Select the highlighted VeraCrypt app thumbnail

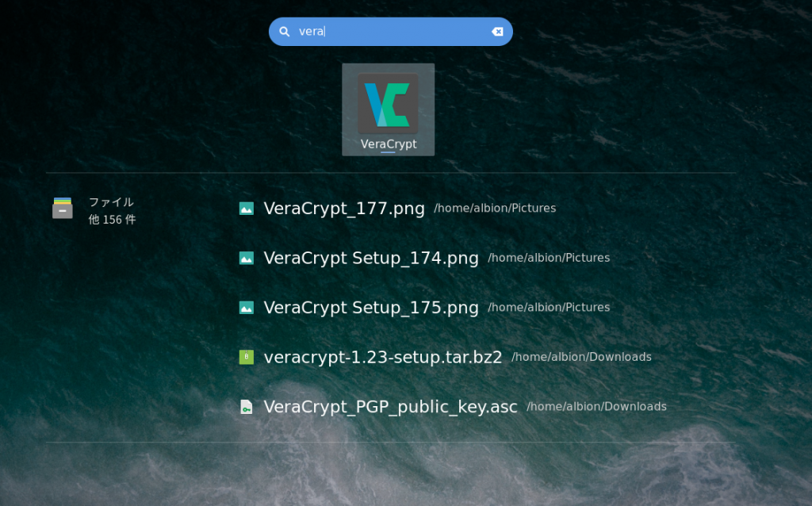(388, 109)
